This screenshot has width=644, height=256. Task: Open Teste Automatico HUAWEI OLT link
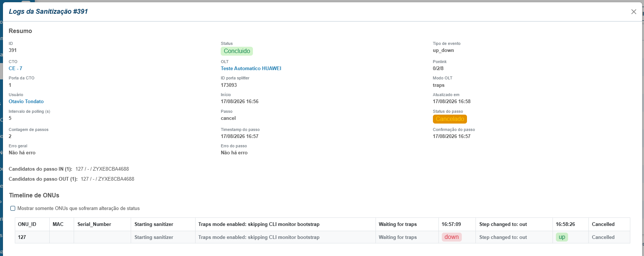click(251, 68)
